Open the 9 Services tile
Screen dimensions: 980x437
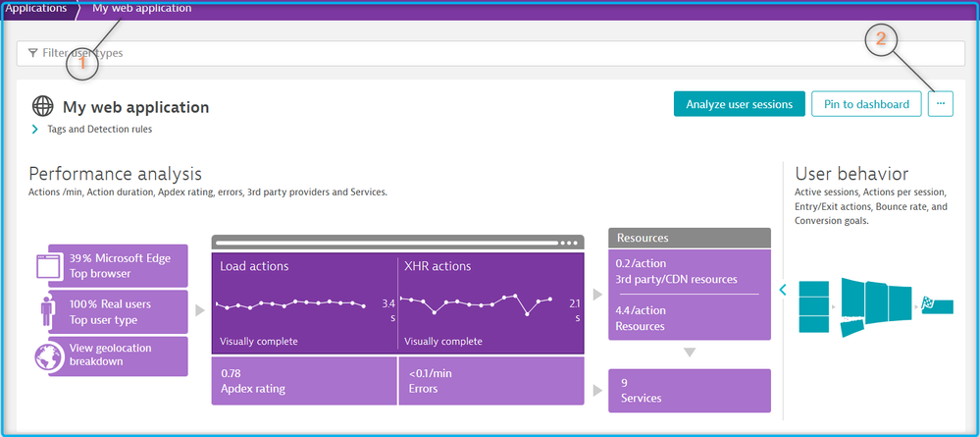coord(689,391)
